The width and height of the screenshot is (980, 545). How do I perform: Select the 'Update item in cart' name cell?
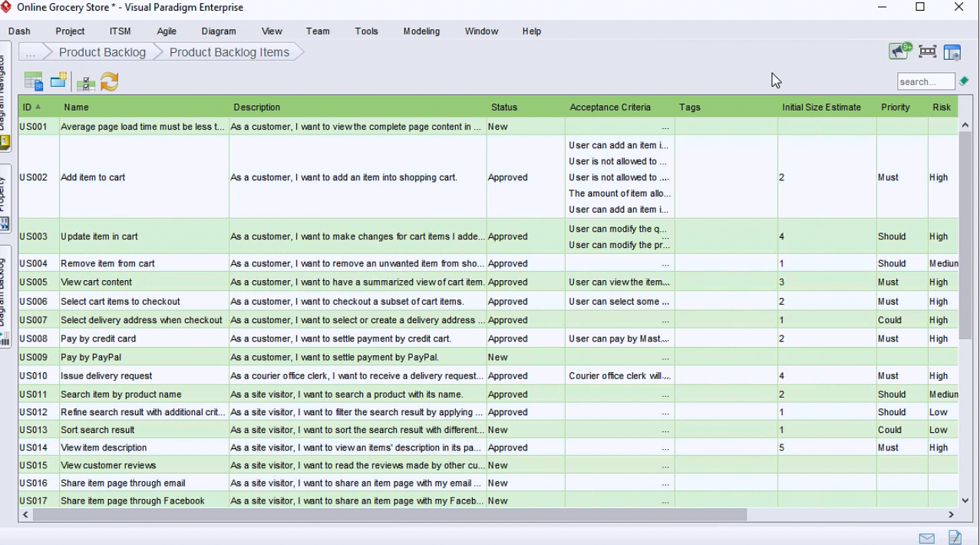pos(144,236)
